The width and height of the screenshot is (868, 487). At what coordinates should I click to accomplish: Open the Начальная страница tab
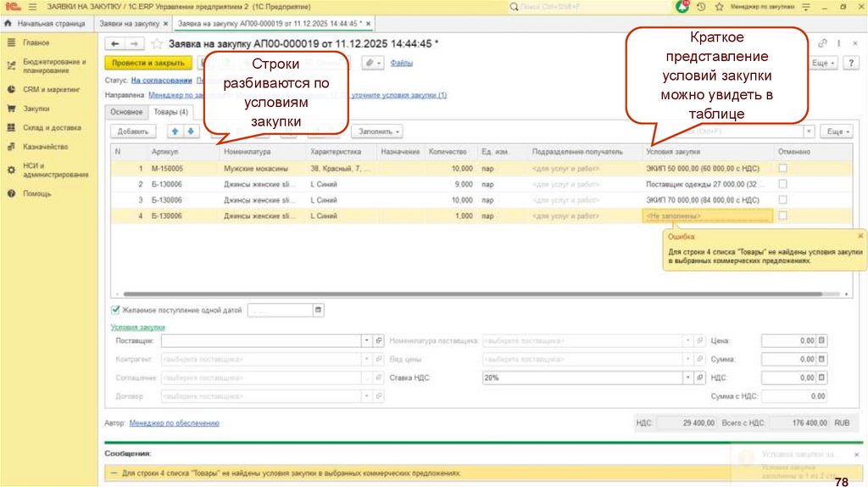(x=47, y=23)
